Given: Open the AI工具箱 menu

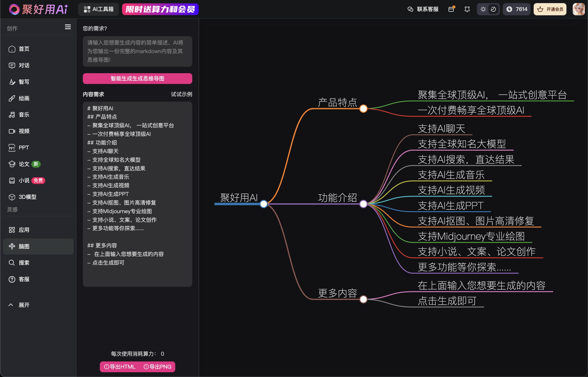Looking at the screenshot, I should pos(98,9).
